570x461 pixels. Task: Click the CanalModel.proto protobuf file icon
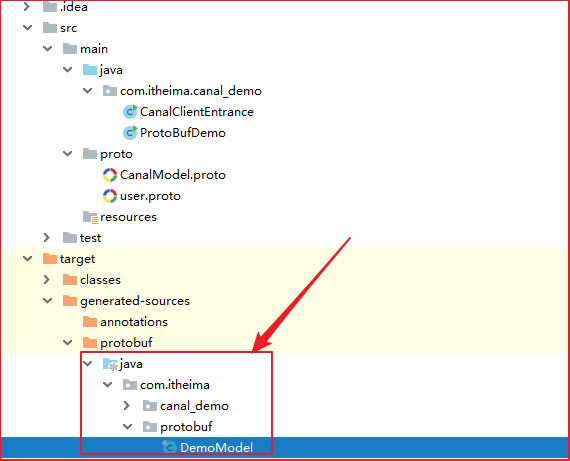[x=110, y=175]
